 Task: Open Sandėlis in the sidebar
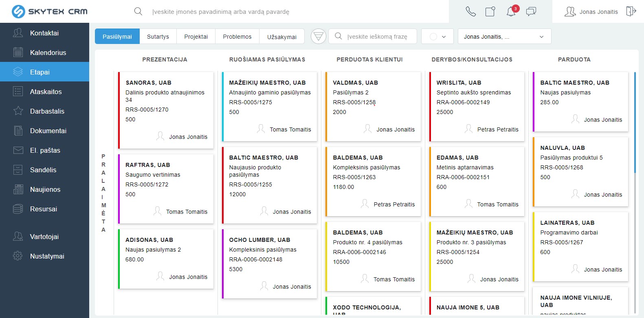coord(44,169)
